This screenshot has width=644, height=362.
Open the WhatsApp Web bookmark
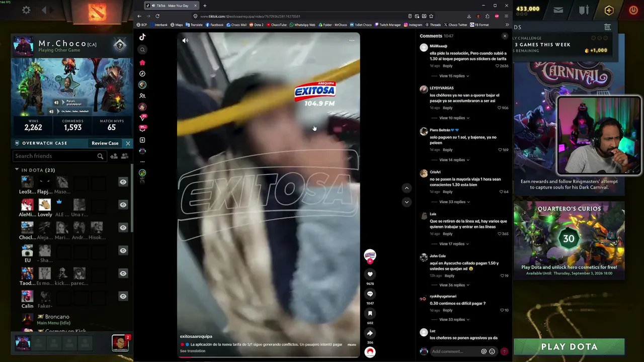coord(302,25)
